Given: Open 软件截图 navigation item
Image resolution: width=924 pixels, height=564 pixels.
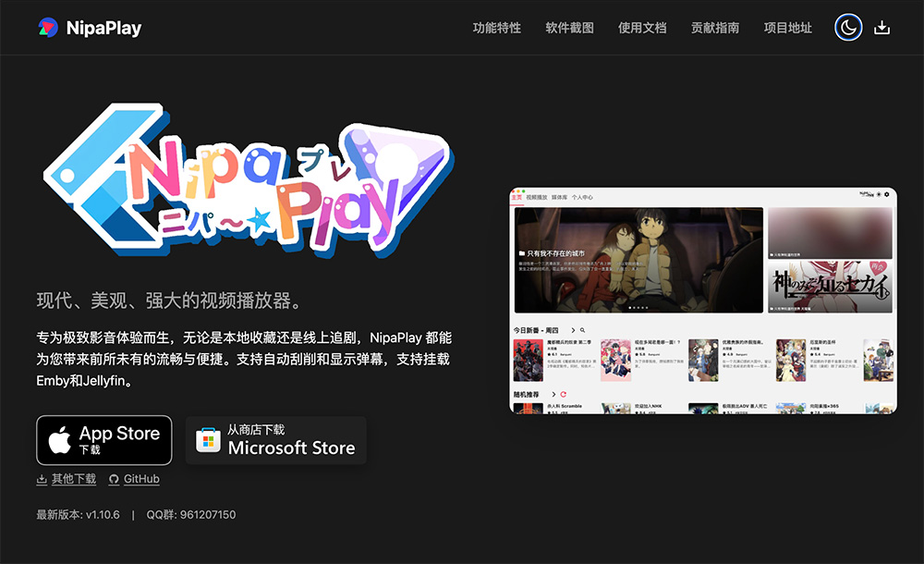Looking at the screenshot, I should tap(569, 28).
